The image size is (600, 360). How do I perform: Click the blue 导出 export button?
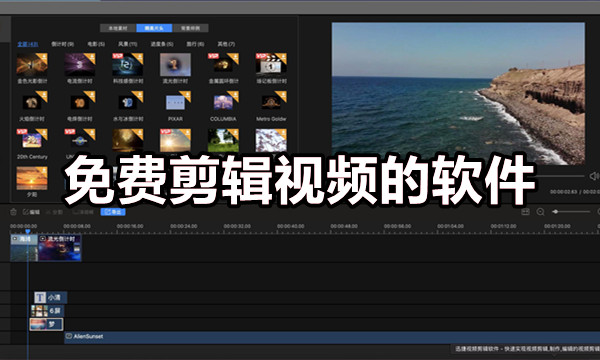[x=113, y=212]
